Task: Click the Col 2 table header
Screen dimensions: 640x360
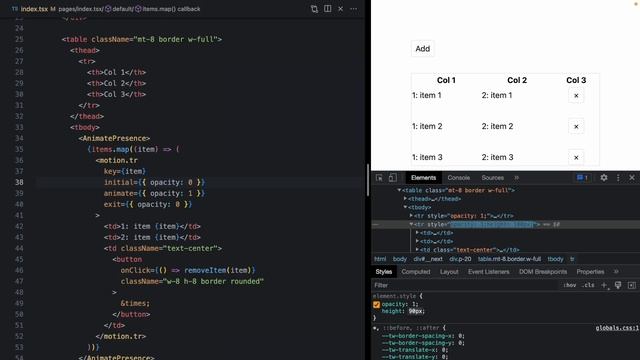Action: coord(517,80)
